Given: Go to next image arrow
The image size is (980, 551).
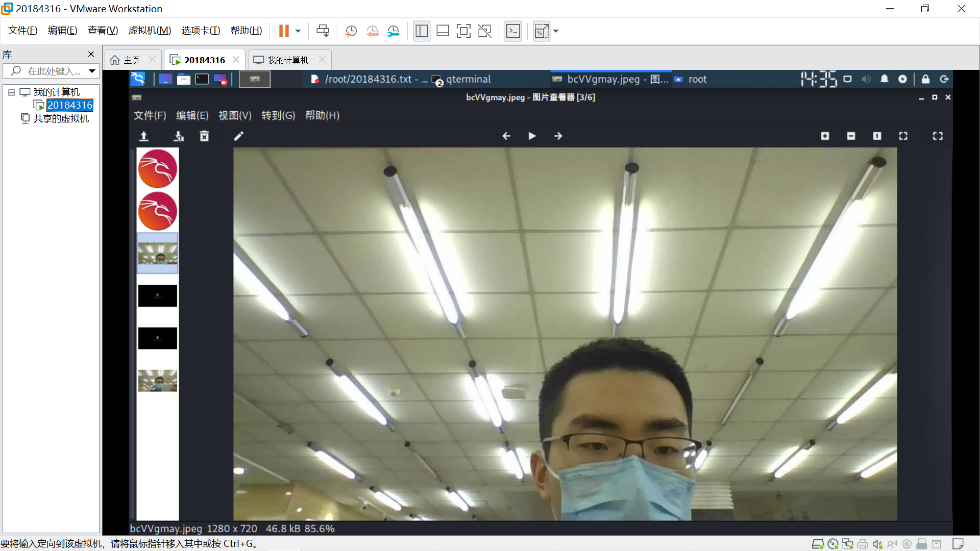Looking at the screenshot, I should point(558,136).
